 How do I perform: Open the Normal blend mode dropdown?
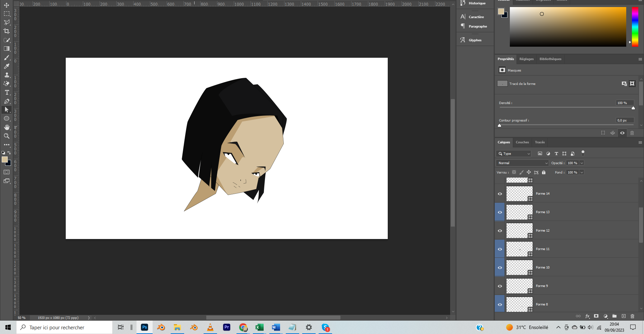522,163
